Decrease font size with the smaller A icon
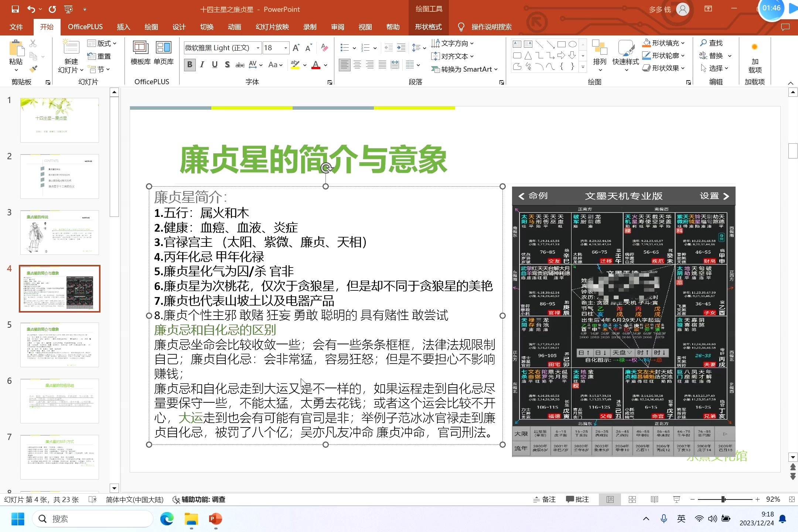 pos(308,48)
